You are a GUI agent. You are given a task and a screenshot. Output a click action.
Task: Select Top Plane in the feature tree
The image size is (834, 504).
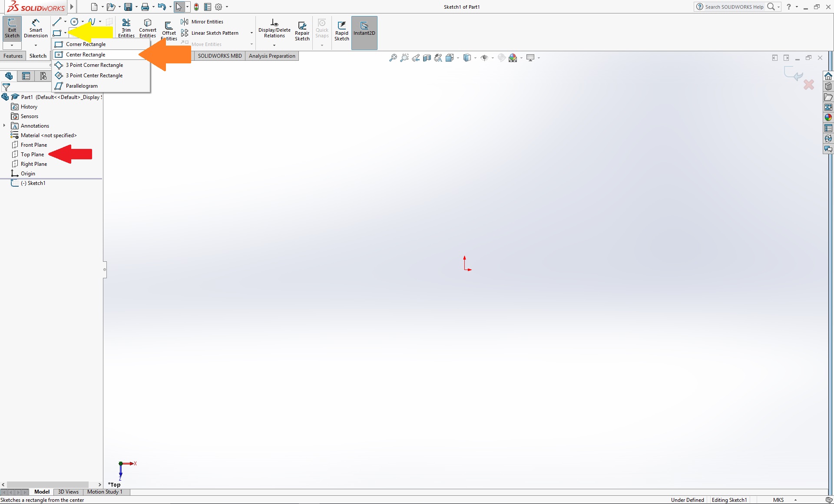32,154
